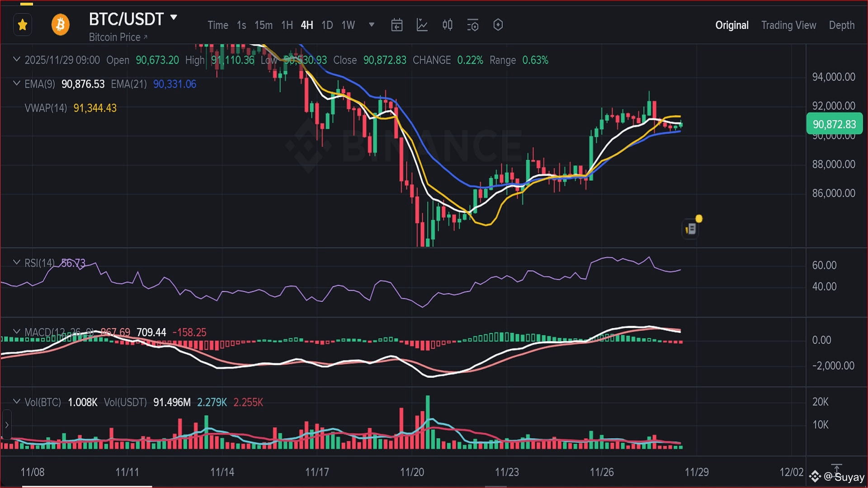Click the floating news note icon on chart
The height and width of the screenshot is (488, 868).
(x=690, y=229)
